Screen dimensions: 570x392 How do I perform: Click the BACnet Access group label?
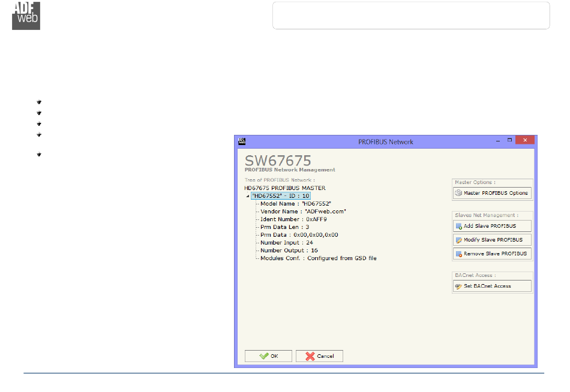tap(475, 275)
